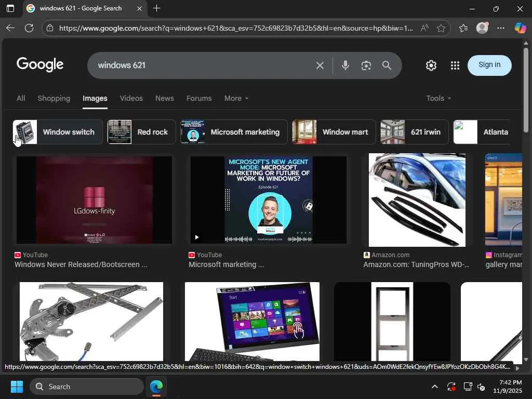
Task: Refresh the current page
Action: 29,28
